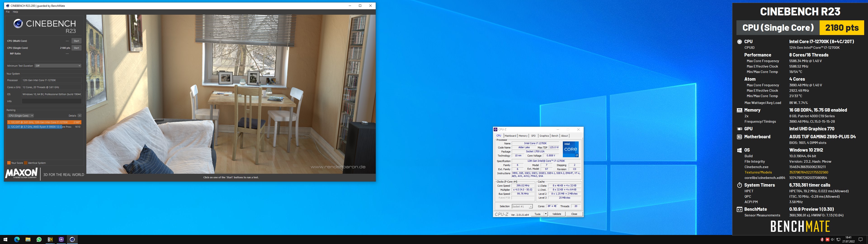Image resolution: width=868 pixels, height=244 pixels.
Task: Open the Socket #1 selection dropdown
Action: click(522, 206)
